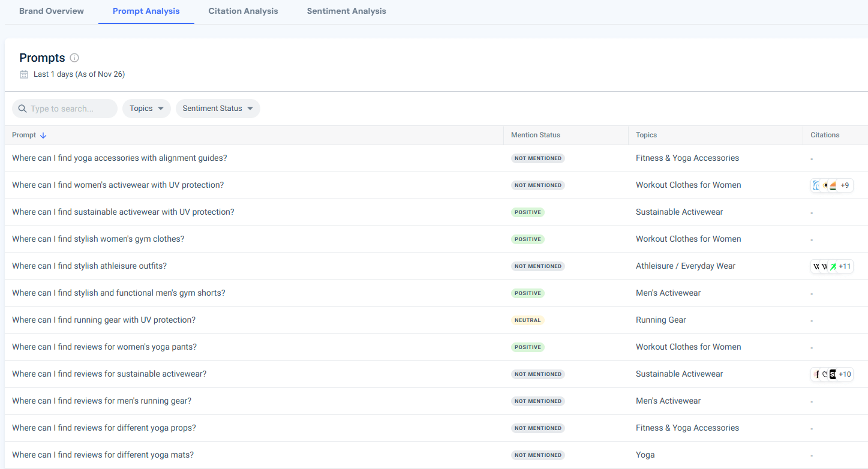Viewport: 868px width, 469px height.
Task: Sort by the Prompt column header
Action: pos(24,135)
